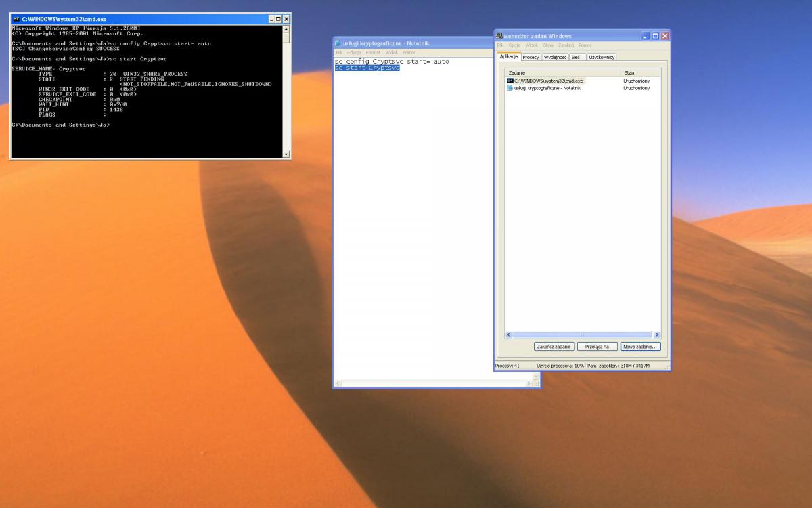Close the Menedżer zadań Windows window

pyautogui.click(x=664, y=36)
